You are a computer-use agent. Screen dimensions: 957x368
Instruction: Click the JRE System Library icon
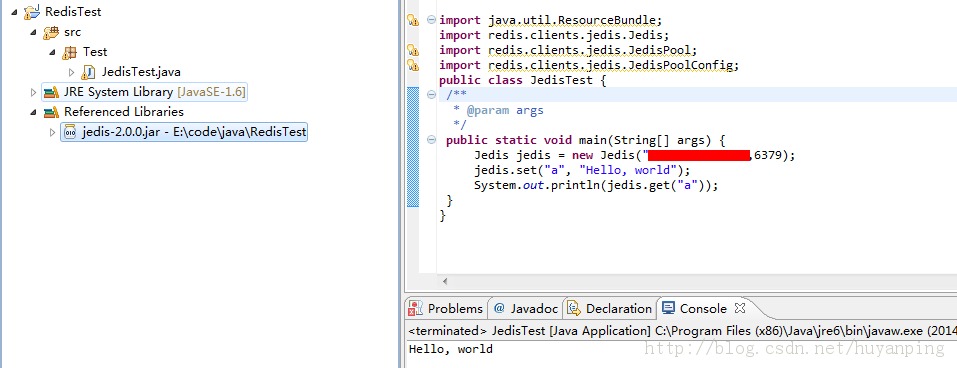click(51, 92)
